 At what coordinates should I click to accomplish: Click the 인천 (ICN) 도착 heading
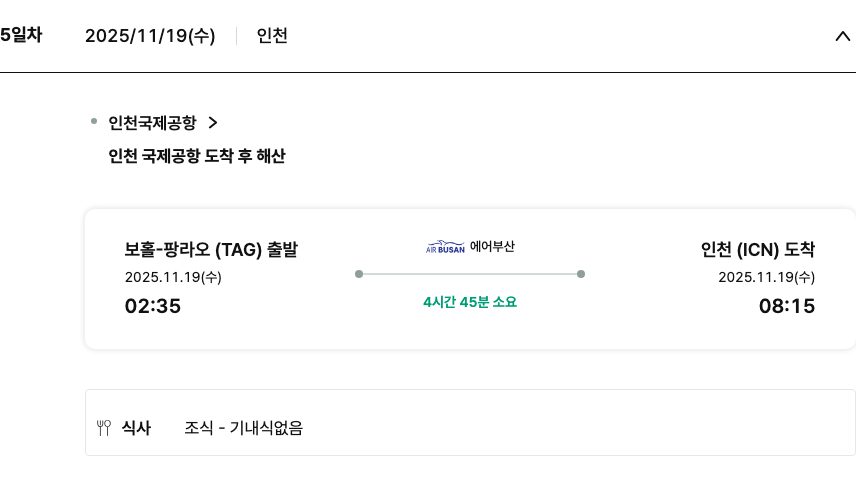[758, 250]
